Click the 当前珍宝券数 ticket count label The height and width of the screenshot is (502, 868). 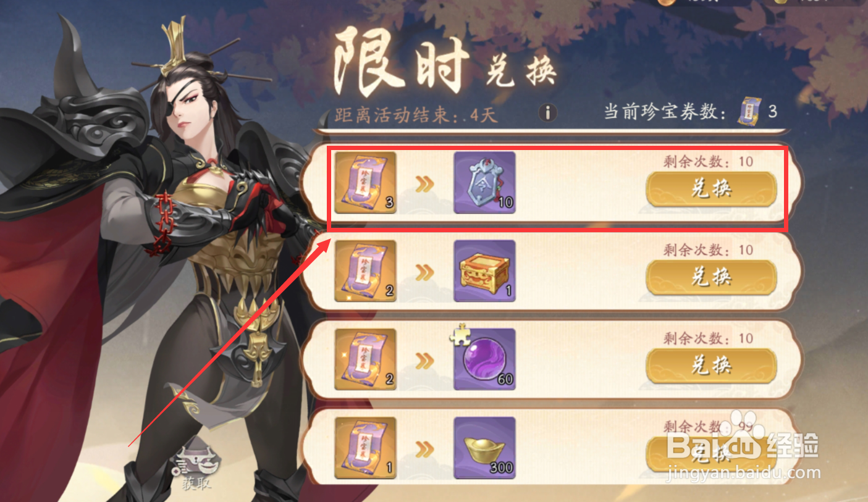[668, 112]
